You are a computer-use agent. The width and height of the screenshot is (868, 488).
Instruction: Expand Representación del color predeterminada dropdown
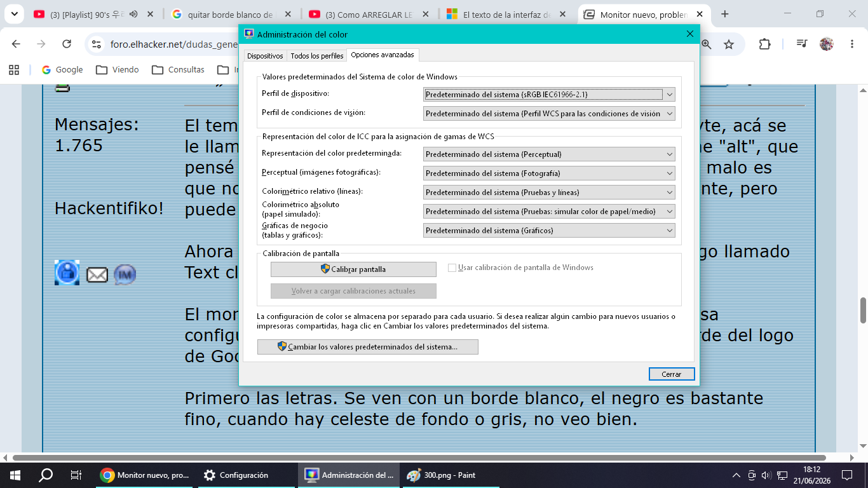pos(549,154)
